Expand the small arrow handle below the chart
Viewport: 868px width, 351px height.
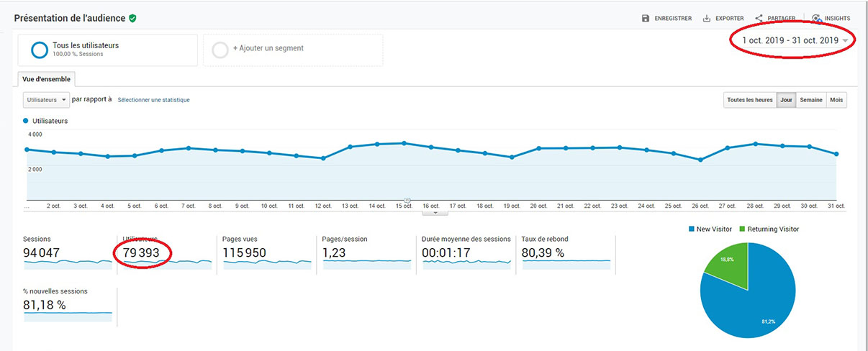(x=435, y=213)
